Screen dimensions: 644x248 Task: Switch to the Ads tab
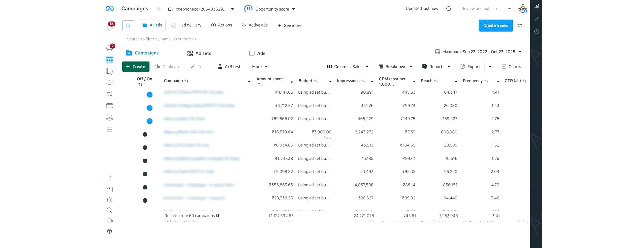click(x=257, y=53)
